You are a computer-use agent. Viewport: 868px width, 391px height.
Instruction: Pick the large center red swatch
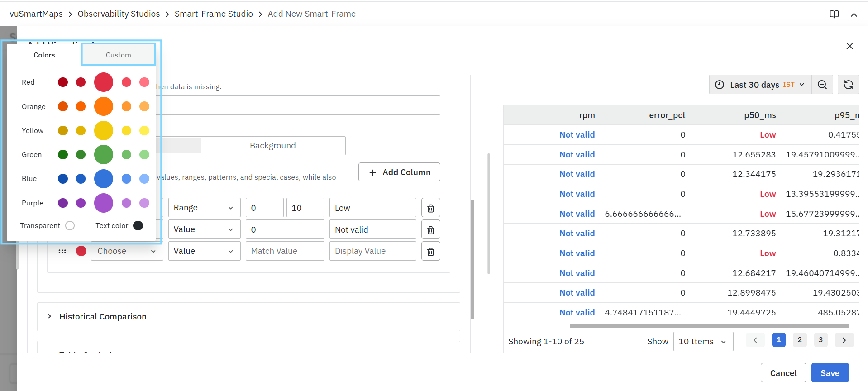point(104,82)
